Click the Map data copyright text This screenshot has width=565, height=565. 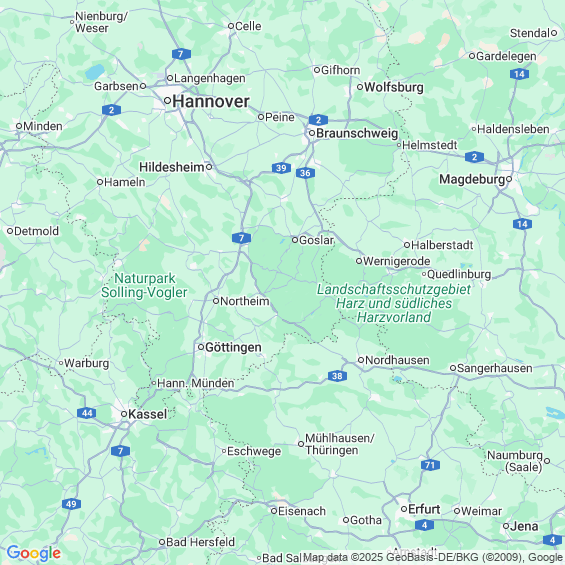(433, 557)
